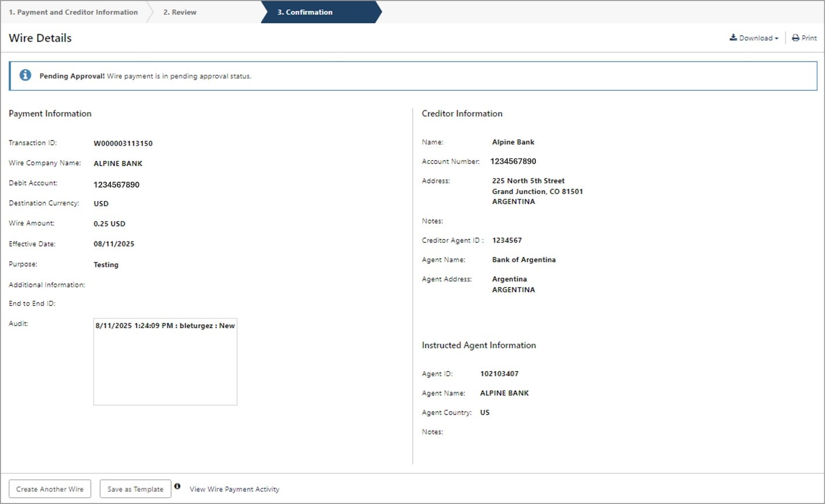Screen dimensions: 825x504
Task: Expand the Download dropdown caret
Action: [x=777, y=39]
